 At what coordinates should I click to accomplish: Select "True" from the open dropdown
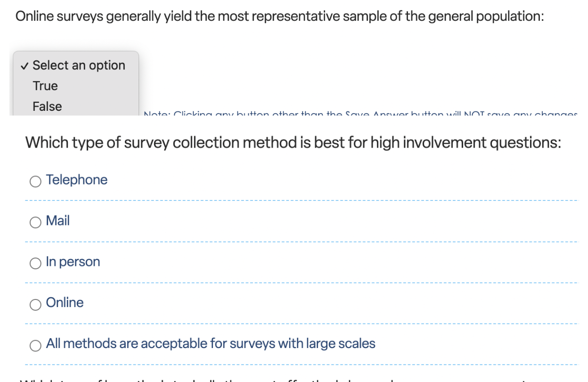click(x=45, y=86)
